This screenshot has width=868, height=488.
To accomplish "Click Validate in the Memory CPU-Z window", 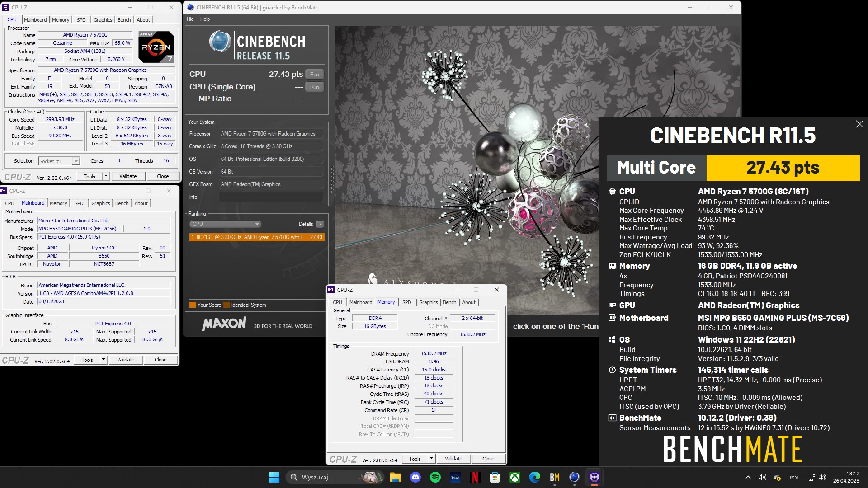I will (453, 459).
